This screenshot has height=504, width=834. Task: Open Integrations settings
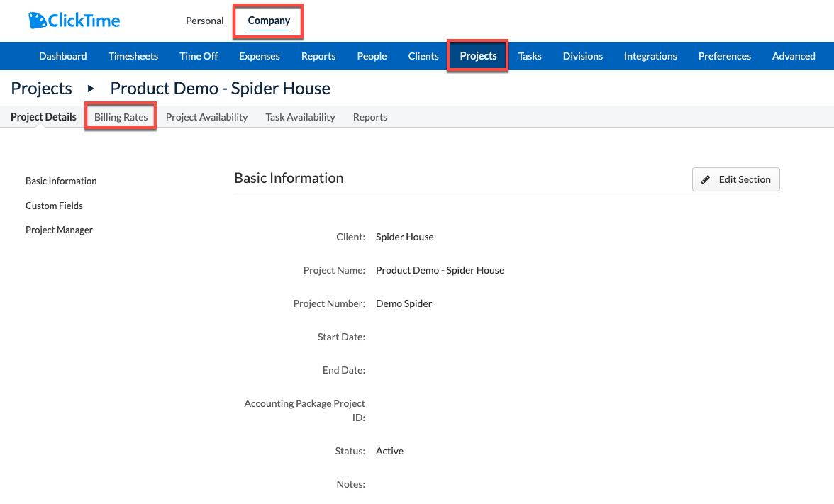(x=650, y=56)
